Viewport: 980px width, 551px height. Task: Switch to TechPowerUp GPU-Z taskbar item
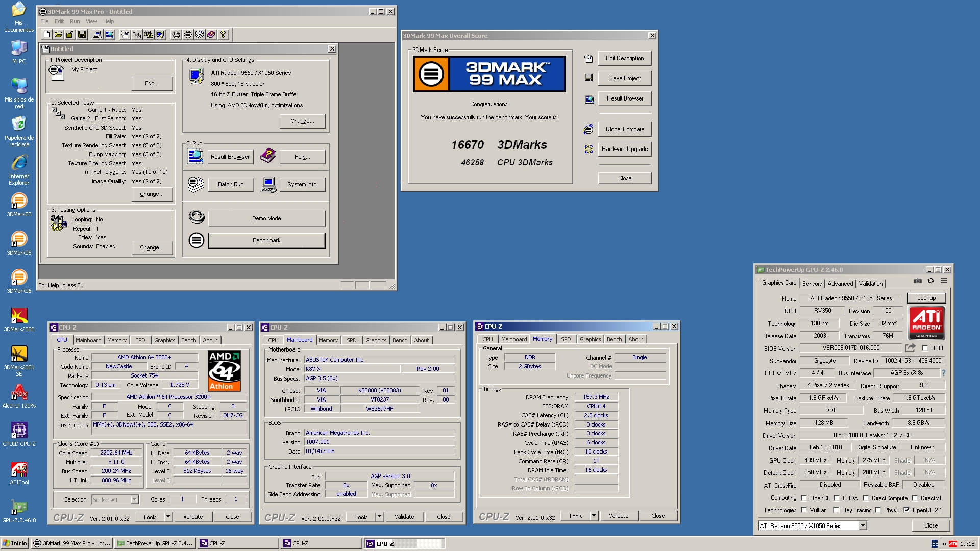click(x=155, y=543)
